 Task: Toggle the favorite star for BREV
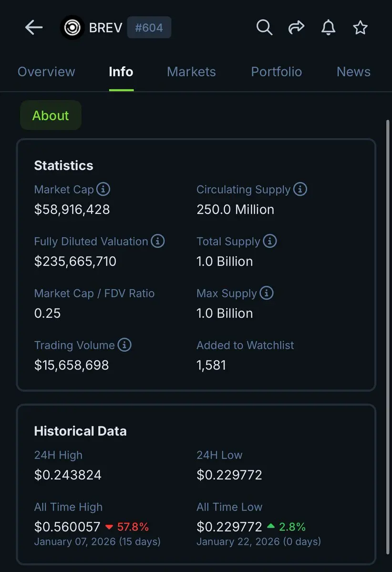click(360, 28)
